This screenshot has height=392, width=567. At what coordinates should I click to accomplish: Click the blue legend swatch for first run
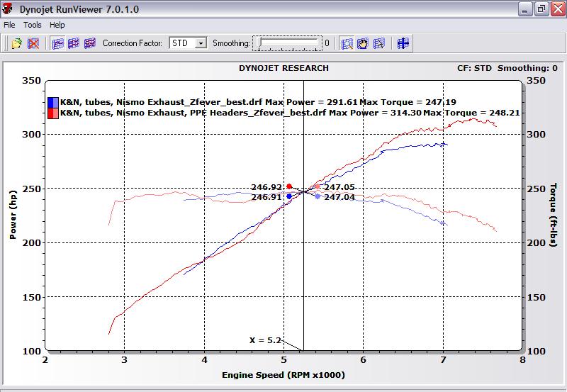[x=52, y=102]
